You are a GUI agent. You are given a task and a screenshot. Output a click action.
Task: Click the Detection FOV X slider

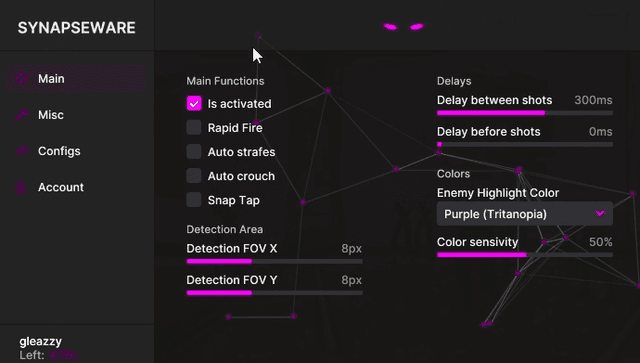click(x=274, y=261)
